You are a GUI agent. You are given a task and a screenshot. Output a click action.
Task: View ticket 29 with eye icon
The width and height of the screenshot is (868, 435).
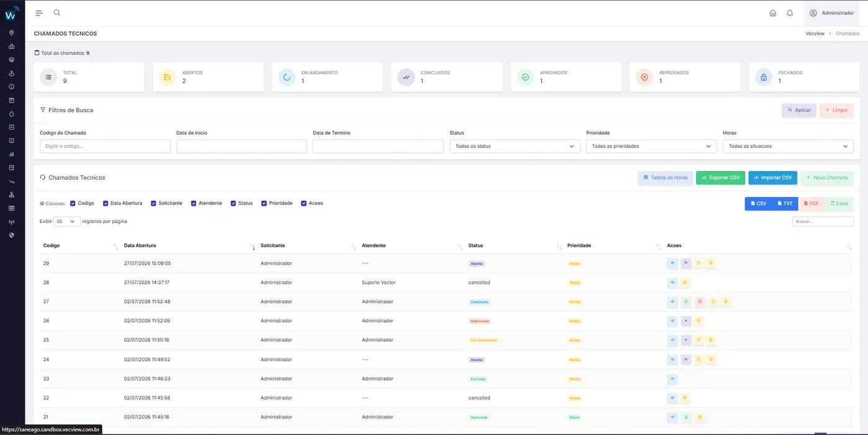[x=673, y=263]
